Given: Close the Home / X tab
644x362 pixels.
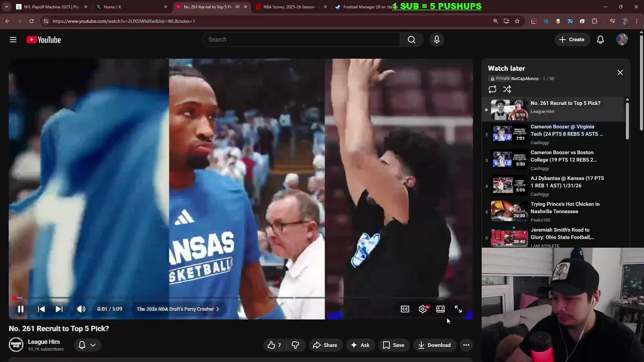Looking at the screenshot, I should 166,7.
